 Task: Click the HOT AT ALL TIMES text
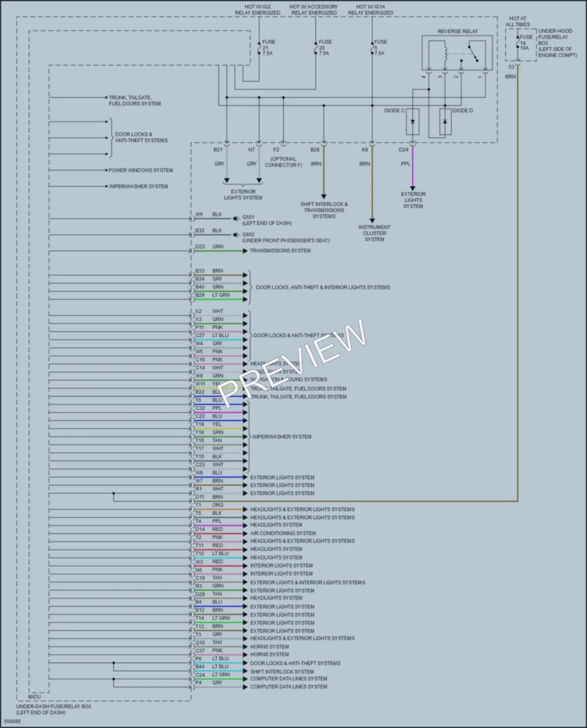coord(518,22)
